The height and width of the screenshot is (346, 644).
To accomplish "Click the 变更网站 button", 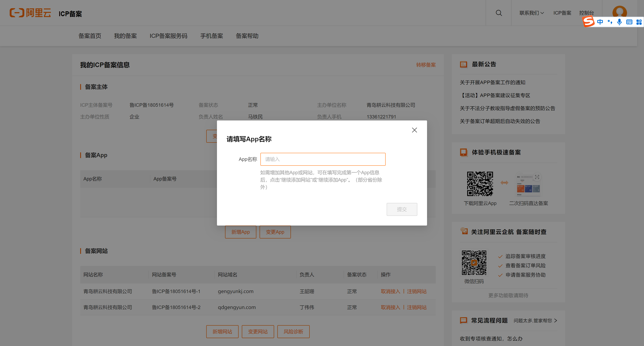I will click(258, 331).
